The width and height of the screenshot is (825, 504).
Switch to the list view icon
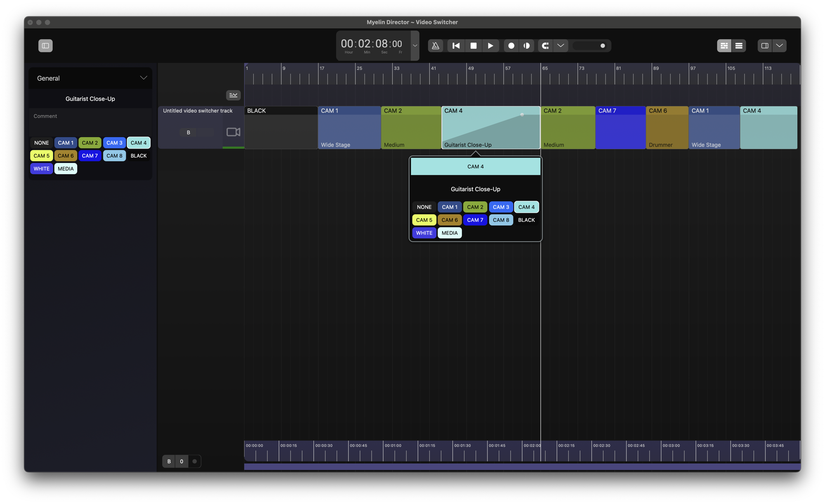(x=739, y=46)
